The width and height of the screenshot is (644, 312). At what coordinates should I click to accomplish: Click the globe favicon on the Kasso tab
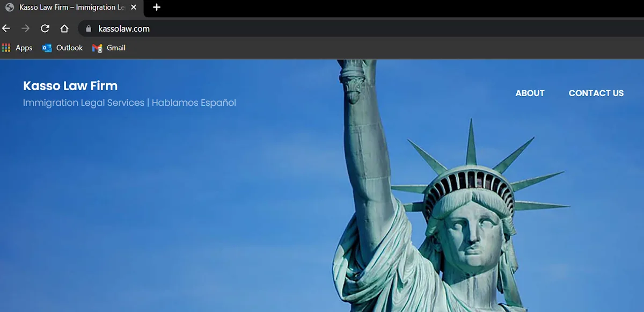(x=9, y=8)
